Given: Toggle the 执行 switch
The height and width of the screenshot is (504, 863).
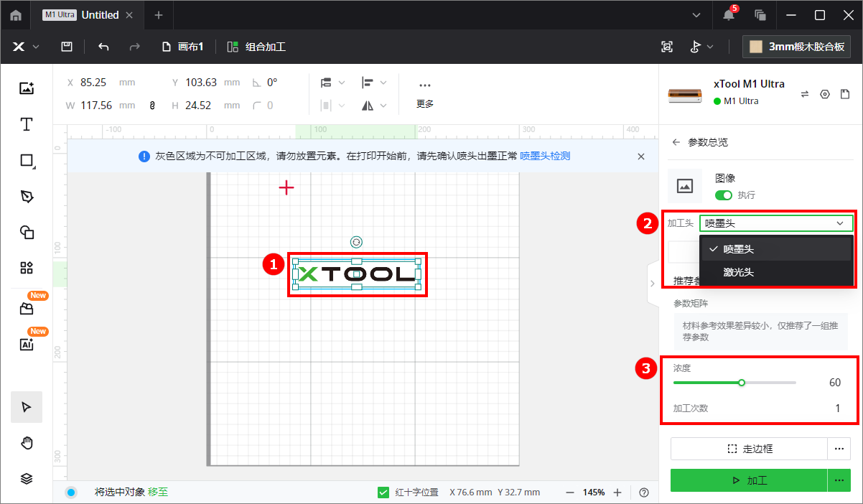Looking at the screenshot, I should click(724, 195).
